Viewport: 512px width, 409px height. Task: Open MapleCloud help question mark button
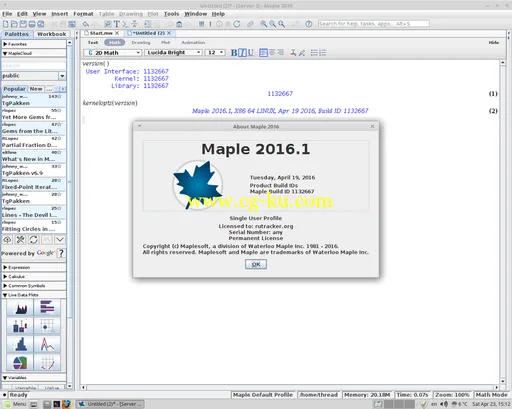[61, 253]
